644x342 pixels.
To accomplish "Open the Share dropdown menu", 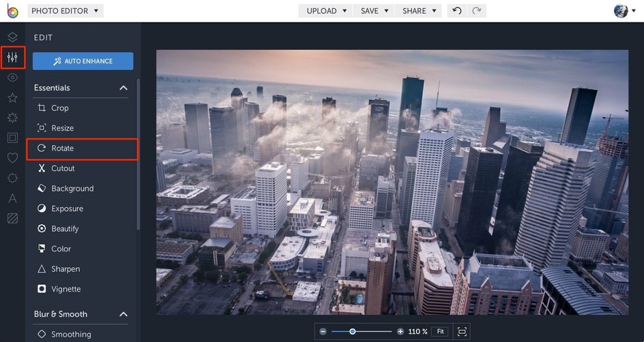I will point(418,11).
